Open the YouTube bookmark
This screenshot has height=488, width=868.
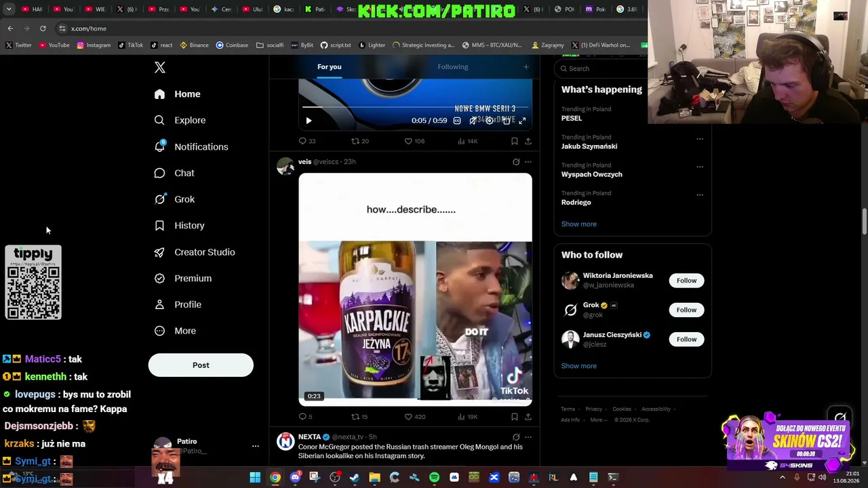[x=54, y=45]
